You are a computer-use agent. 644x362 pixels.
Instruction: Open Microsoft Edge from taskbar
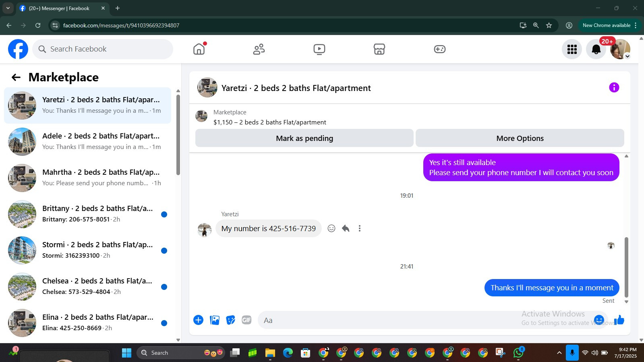[x=288, y=353]
